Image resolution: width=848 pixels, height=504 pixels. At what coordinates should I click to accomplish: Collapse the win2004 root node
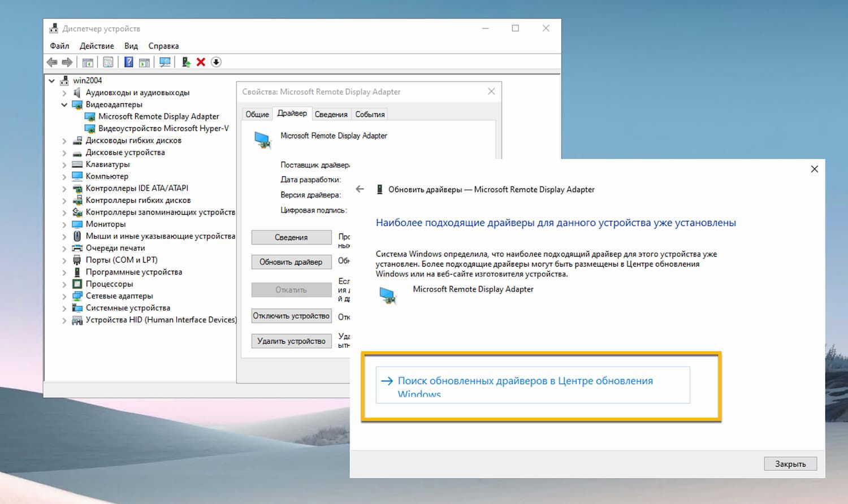[52, 81]
